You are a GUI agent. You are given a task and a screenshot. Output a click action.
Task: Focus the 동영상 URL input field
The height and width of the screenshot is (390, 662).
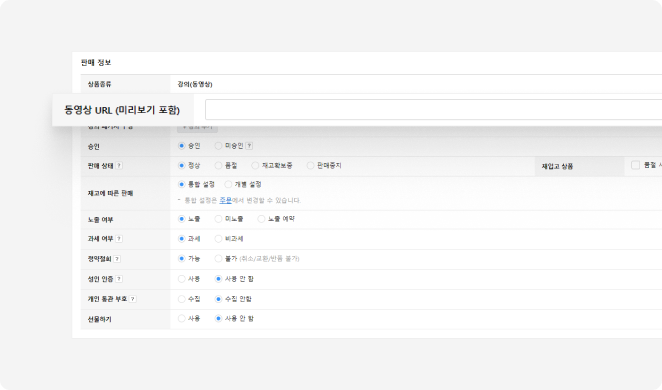point(434,110)
